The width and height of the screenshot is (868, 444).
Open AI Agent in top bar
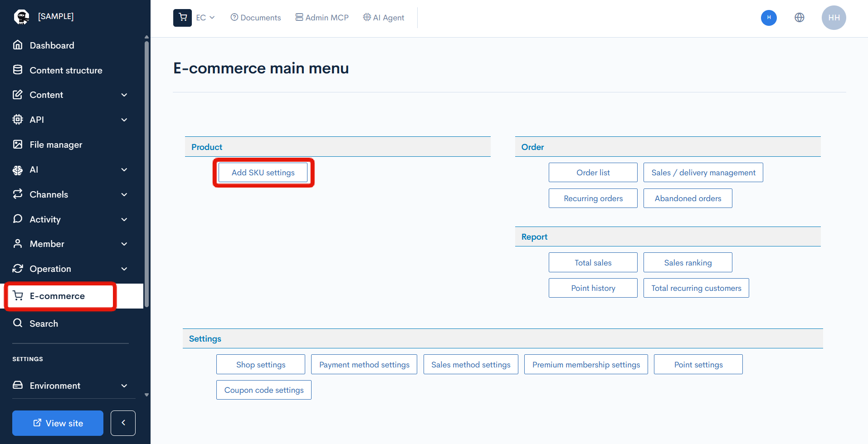384,18
